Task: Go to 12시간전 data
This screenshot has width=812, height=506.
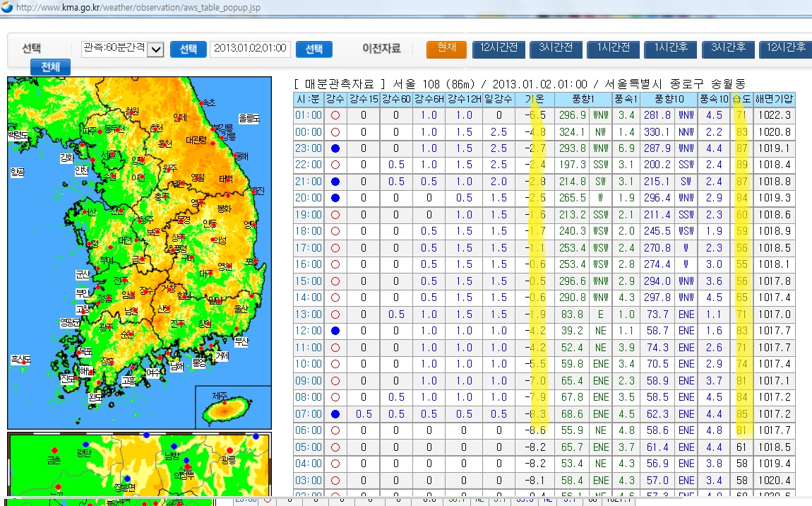Action: pos(498,48)
